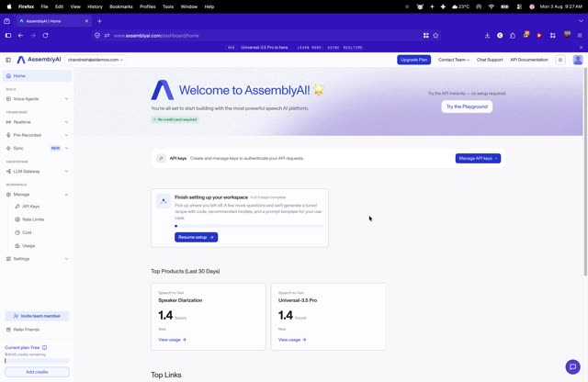Viewport: 588px width, 382px height.
Task: Click Try the Playground button
Action: click(467, 107)
